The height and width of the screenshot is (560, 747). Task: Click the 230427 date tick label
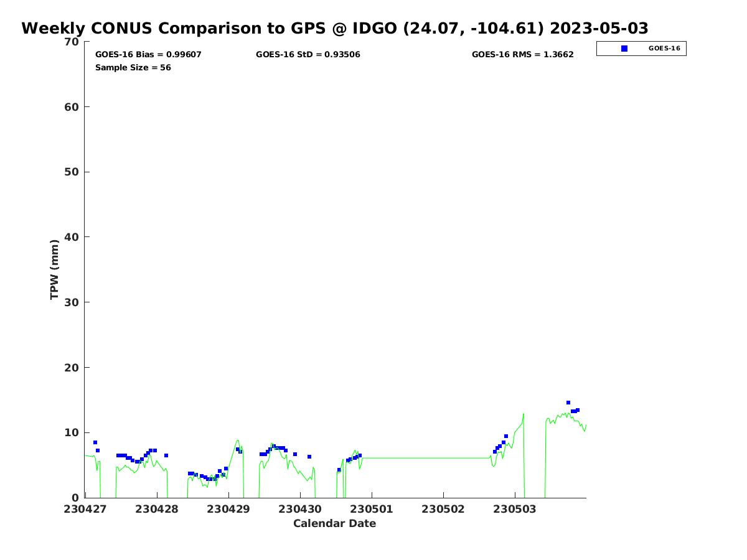click(85, 509)
